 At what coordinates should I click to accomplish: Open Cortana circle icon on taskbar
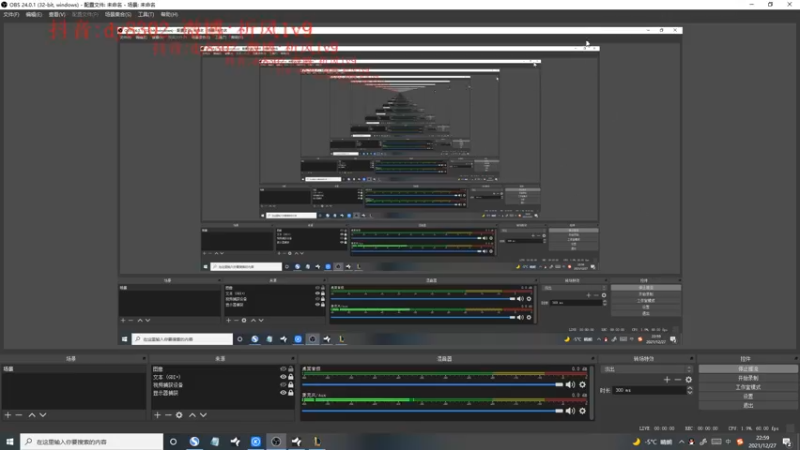(x=173, y=442)
